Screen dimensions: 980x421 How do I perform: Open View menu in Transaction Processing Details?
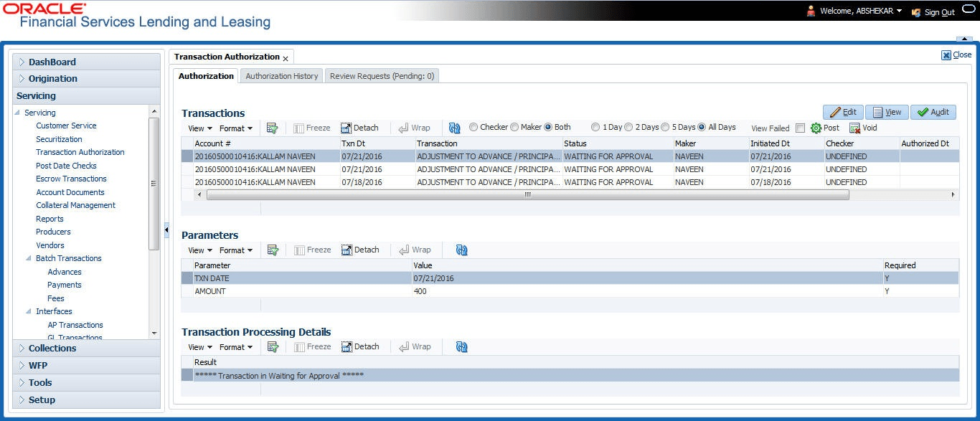(x=200, y=347)
